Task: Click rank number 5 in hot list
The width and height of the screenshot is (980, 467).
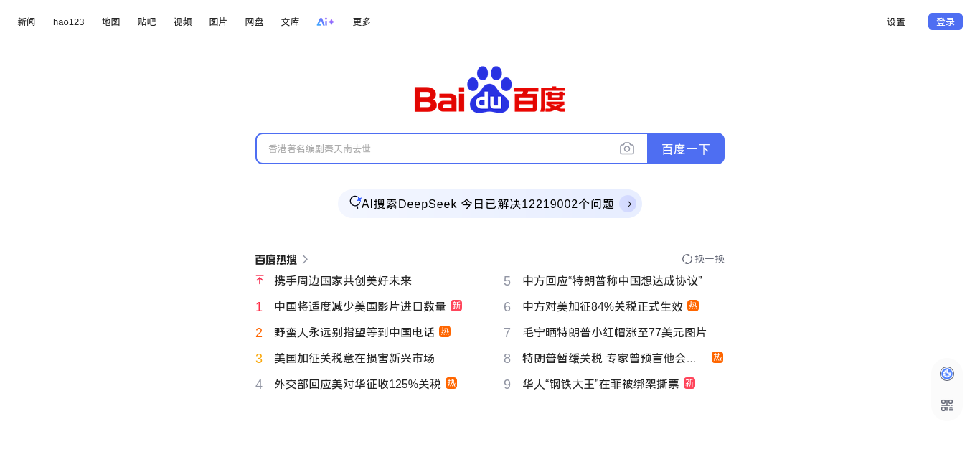Action: coord(507,281)
